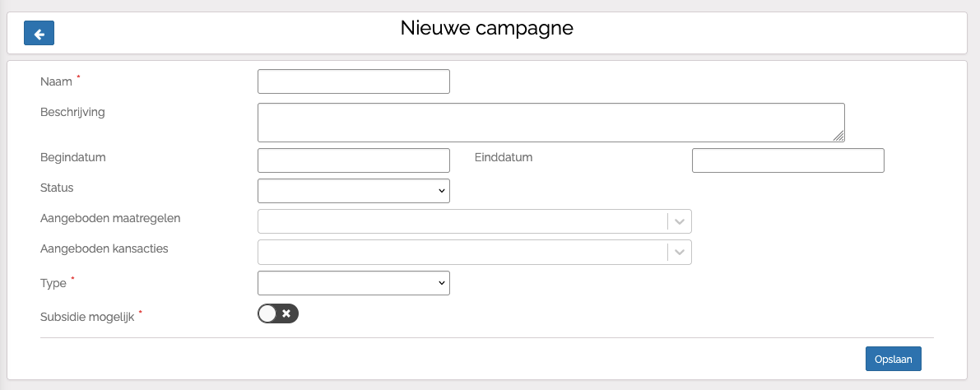Click the Subsidie mogelijk label text
980x390 pixels.
[x=87, y=316]
